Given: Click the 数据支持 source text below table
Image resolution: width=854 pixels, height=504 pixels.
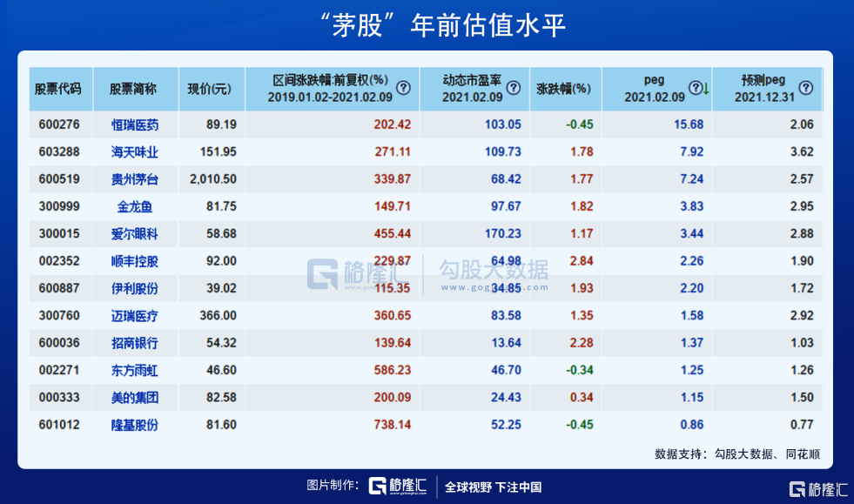Looking at the screenshot, I should click(x=737, y=454).
